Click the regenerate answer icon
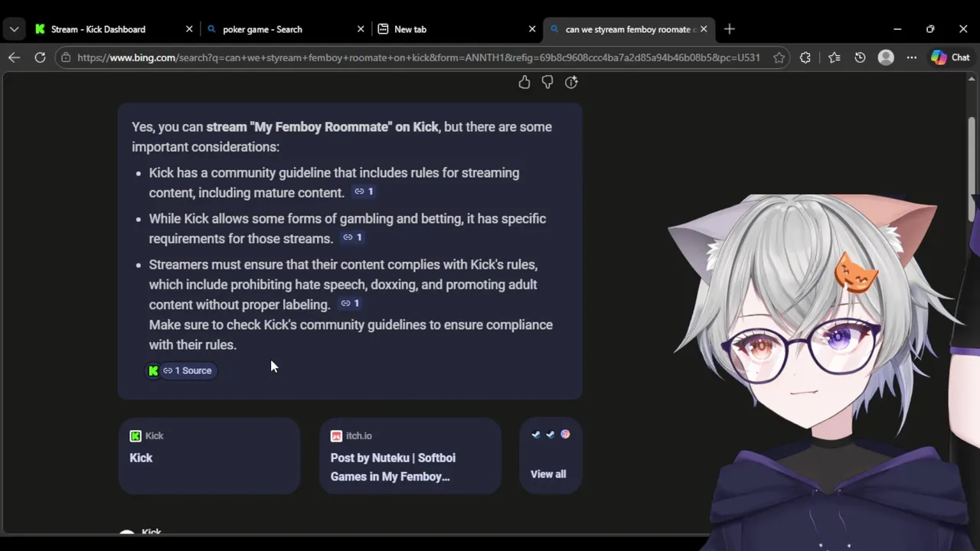Viewport: 980px width, 551px height. [x=571, y=82]
